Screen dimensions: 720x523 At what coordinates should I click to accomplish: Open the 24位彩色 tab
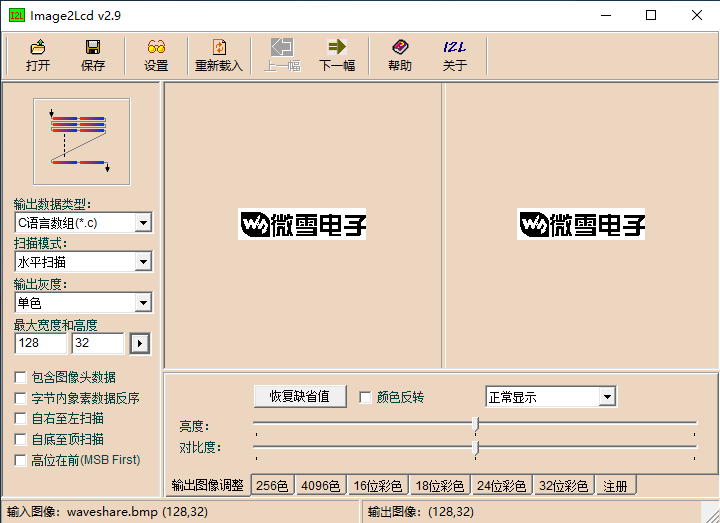point(501,486)
